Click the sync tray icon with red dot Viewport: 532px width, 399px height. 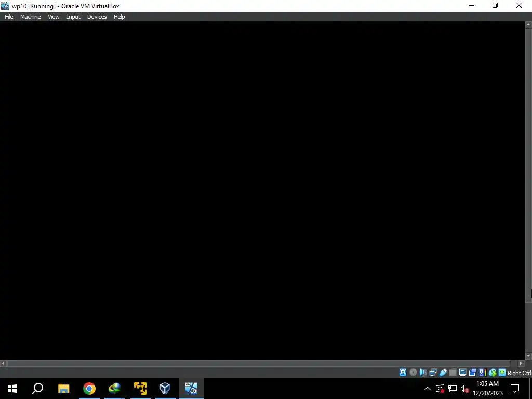tap(440, 389)
